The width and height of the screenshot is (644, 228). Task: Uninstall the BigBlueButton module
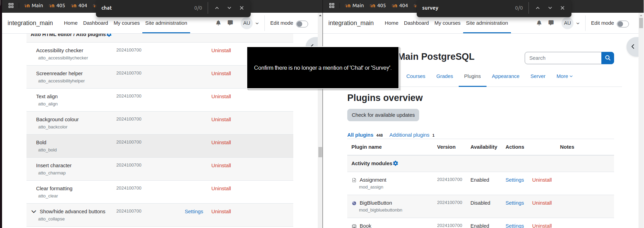(542, 203)
